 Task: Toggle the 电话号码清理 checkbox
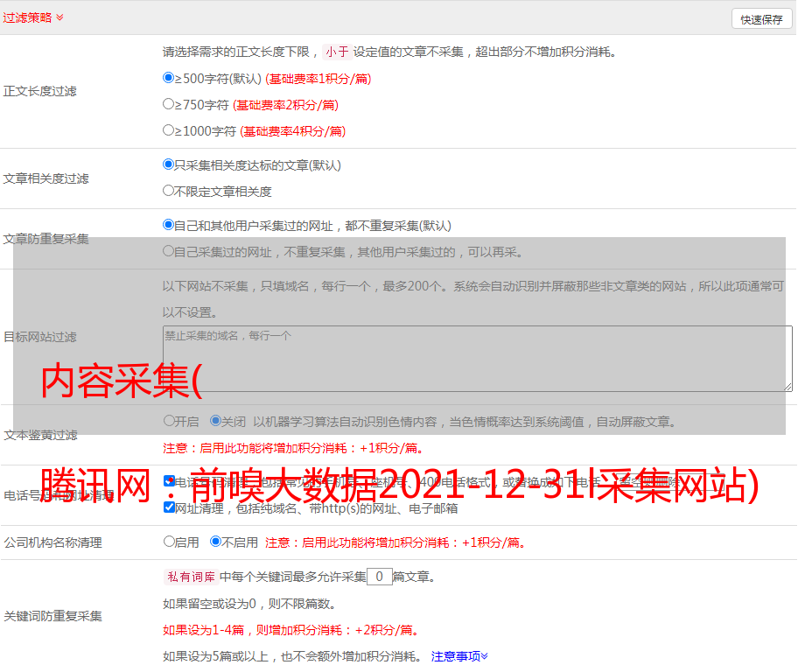[170, 481]
